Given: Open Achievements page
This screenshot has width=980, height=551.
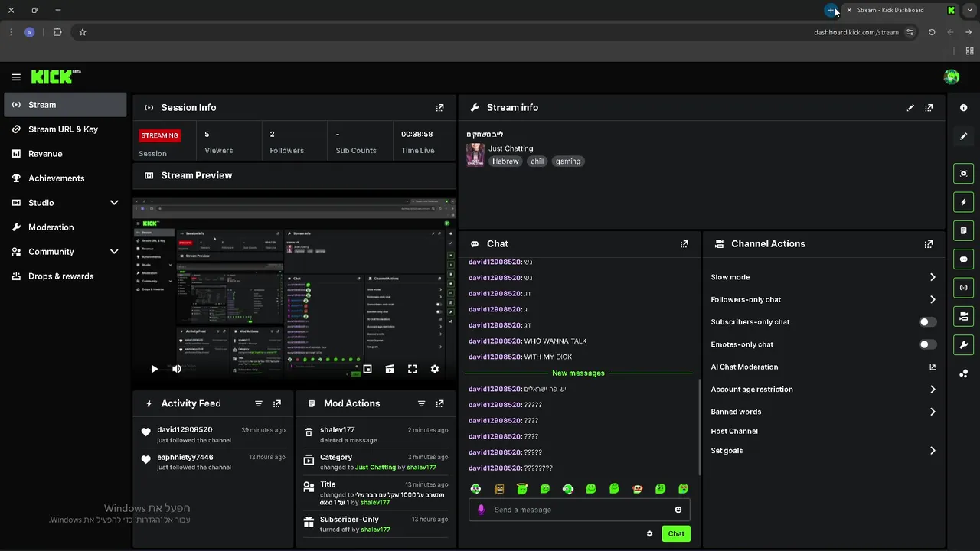Looking at the screenshot, I should click(x=65, y=178).
